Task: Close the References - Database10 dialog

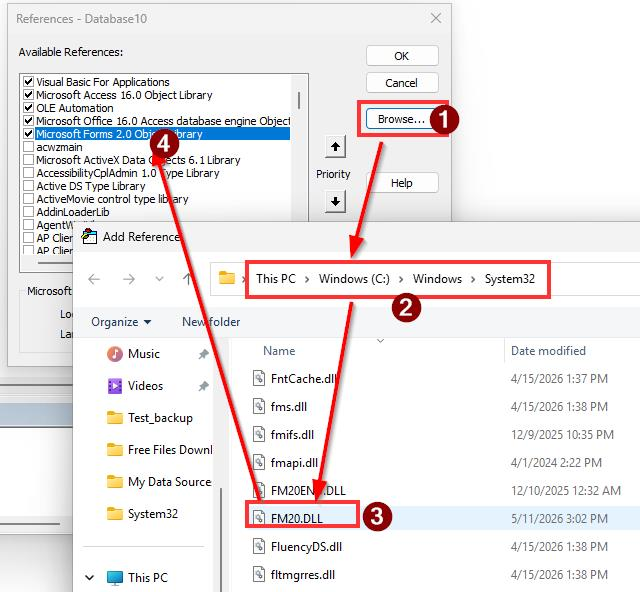Action: (x=436, y=18)
